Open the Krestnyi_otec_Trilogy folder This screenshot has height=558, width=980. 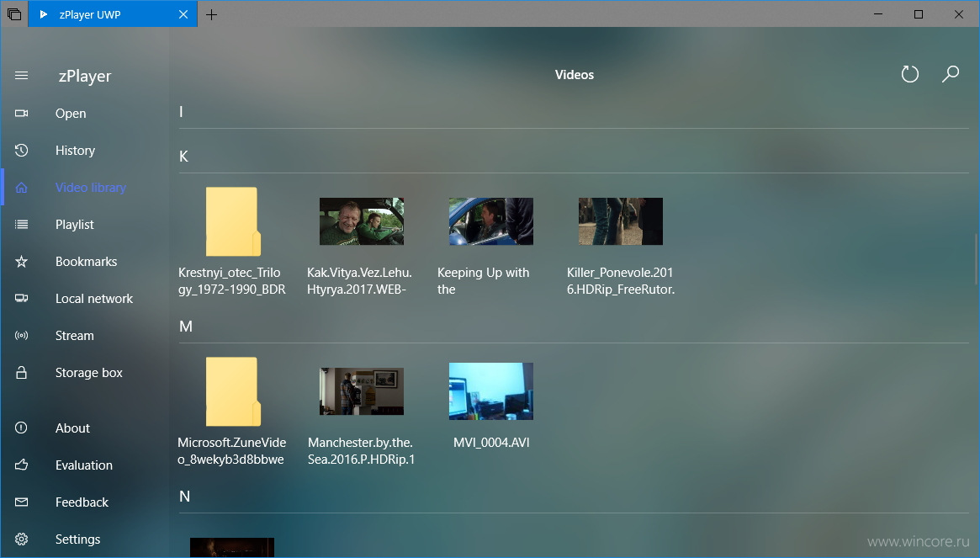[232, 221]
